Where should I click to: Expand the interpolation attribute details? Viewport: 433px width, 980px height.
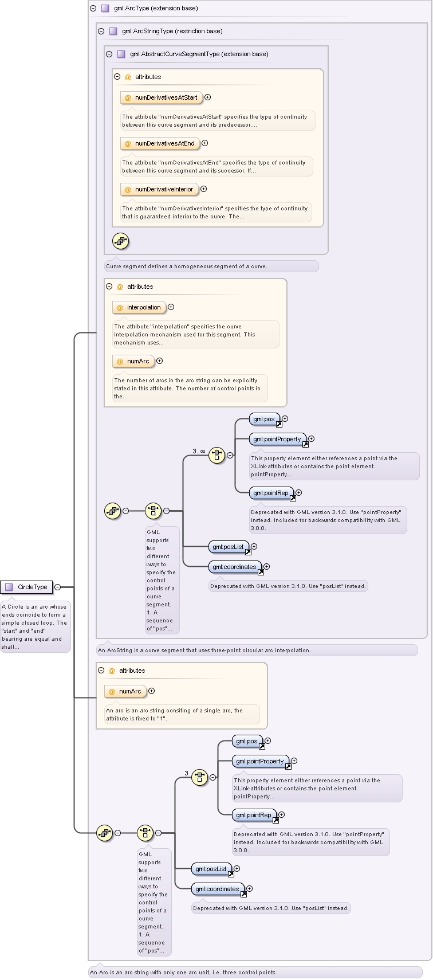tap(171, 307)
